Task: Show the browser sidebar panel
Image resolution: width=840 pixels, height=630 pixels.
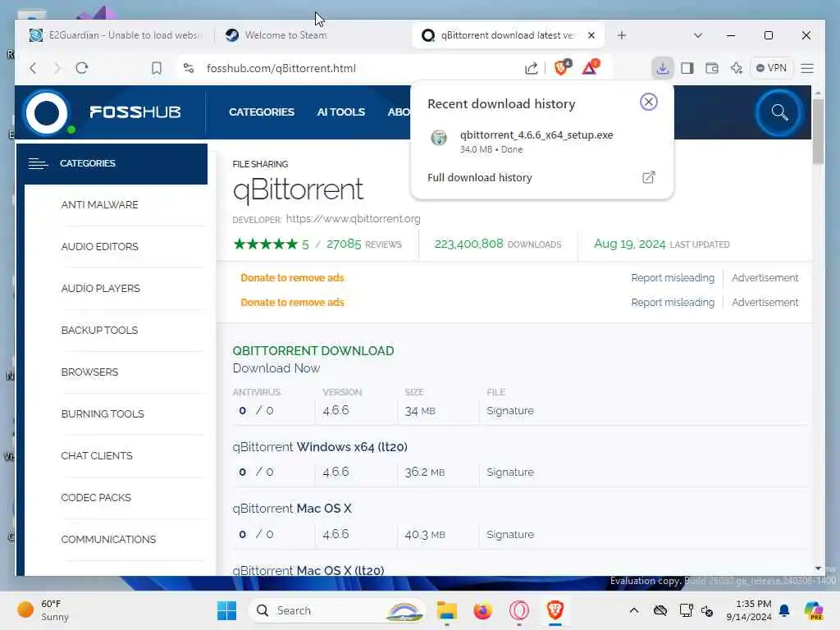Action: 687,68
